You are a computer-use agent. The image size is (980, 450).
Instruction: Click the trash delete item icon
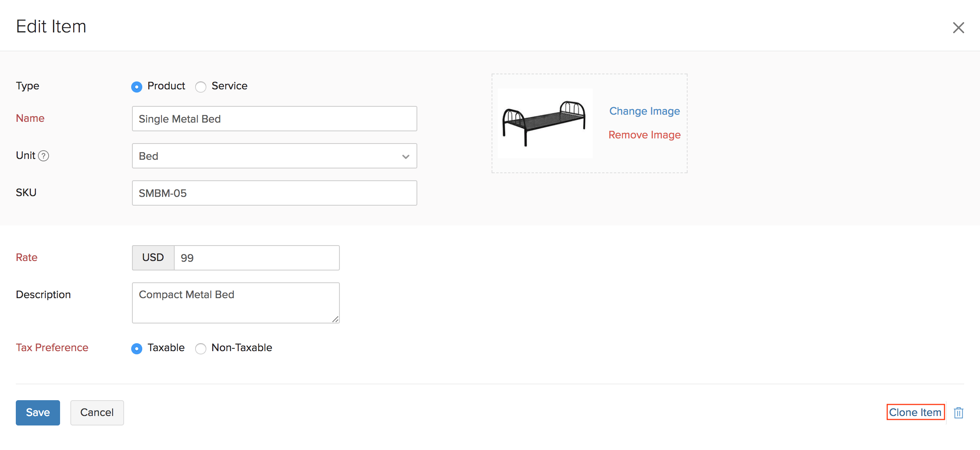pos(958,413)
